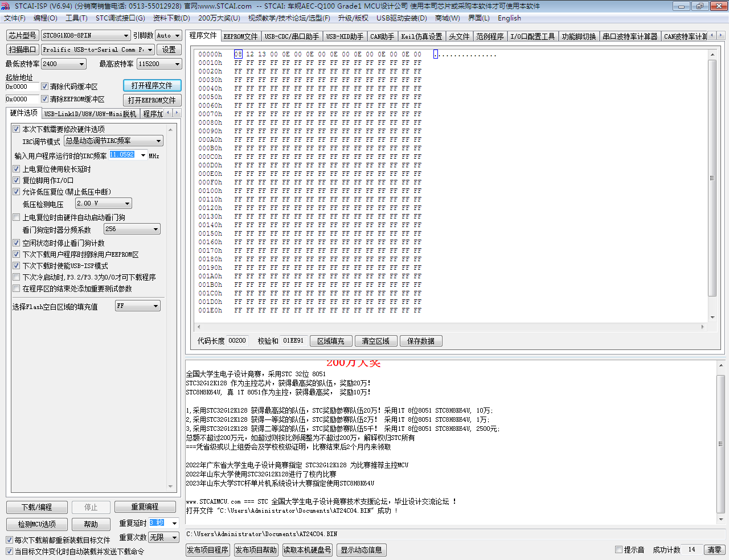Screen dimensions: 729x560
Task: Click 下载/编程 button
Action: (37, 507)
